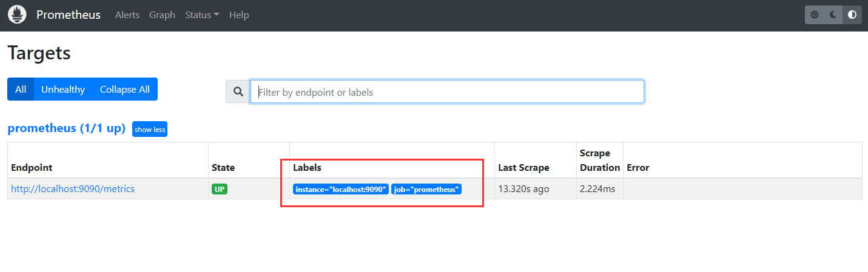Select the 2.224ms scrape duration value
This screenshot has width=868, height=272.
pyautogui.click(x=597, y=189)
